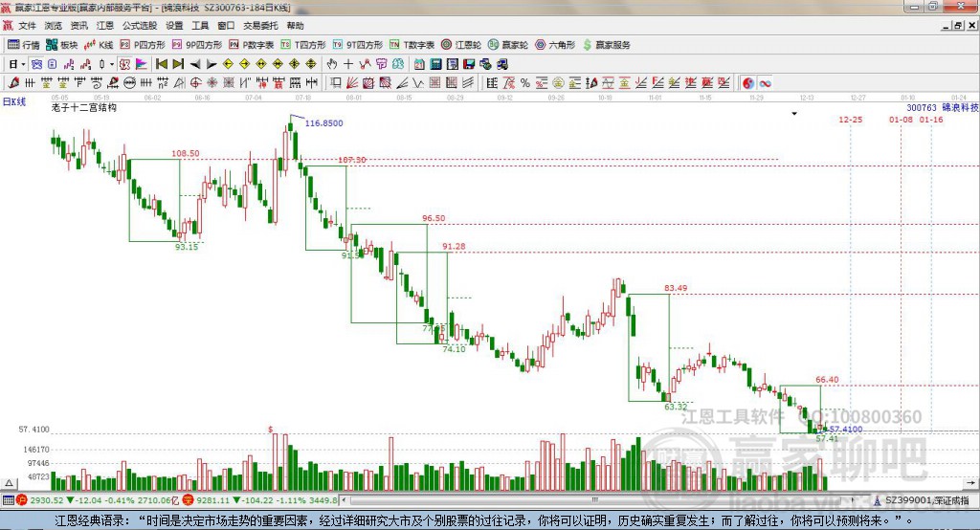Image resolution: width=980 pixels, height=530 pixels.
Task: Open the small chart dropdown triangle
Action: tap(794, 114)
